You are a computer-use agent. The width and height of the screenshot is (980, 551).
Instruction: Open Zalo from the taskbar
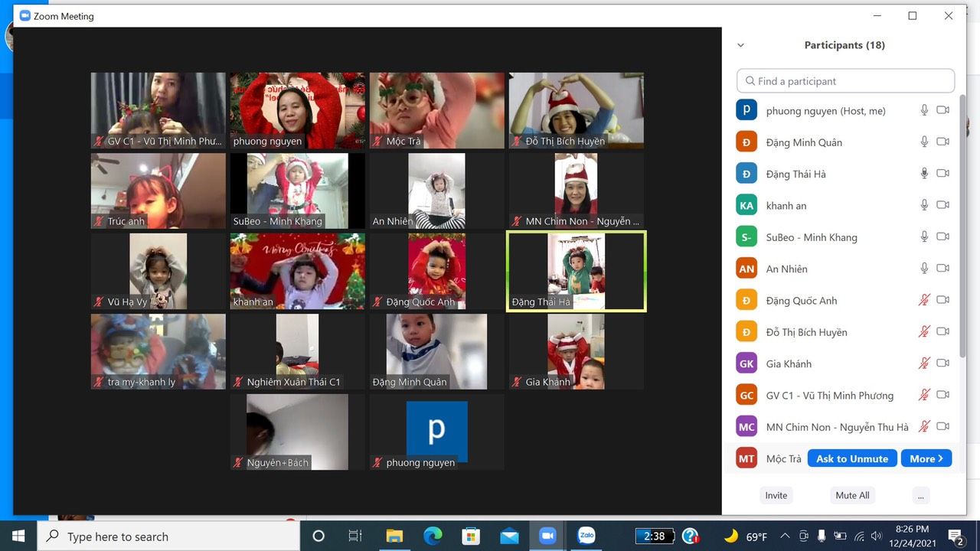[x=586, y=536]
